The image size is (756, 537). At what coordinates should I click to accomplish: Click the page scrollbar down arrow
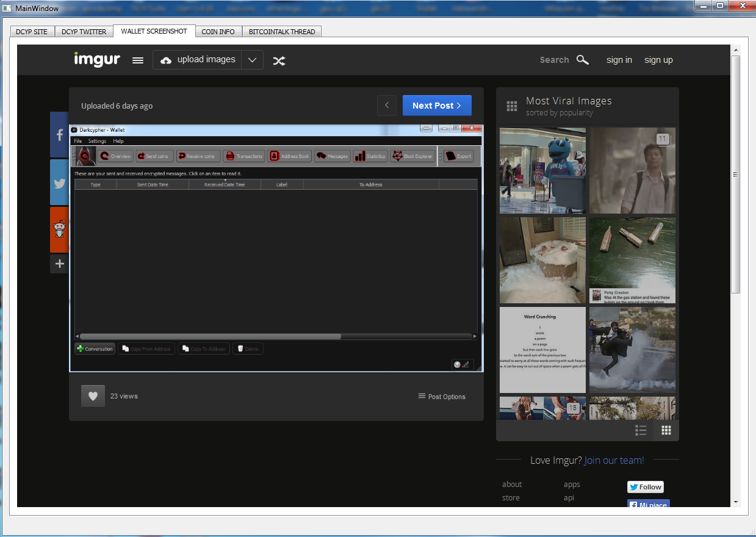[736, 502]
